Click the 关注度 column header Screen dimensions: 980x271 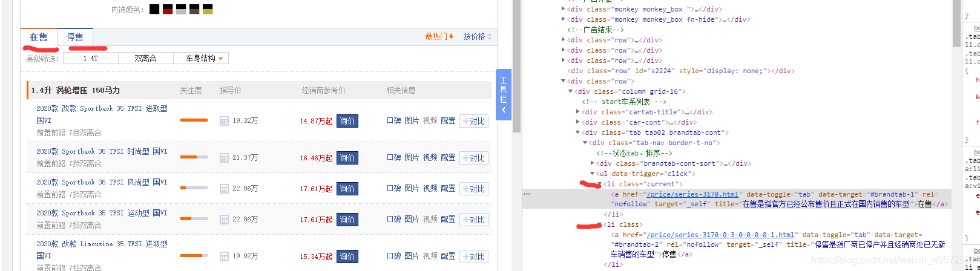[x=191, y=90]
